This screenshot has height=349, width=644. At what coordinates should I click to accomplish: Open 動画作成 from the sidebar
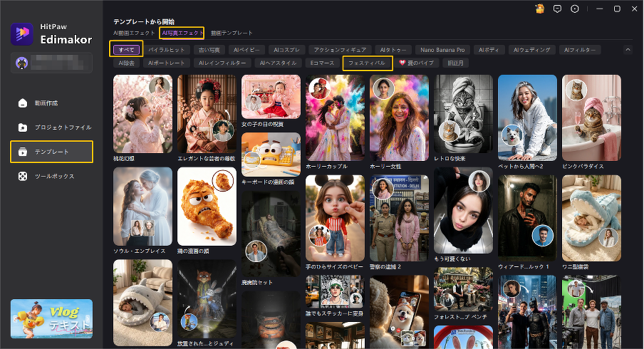(x=51, y=103)
